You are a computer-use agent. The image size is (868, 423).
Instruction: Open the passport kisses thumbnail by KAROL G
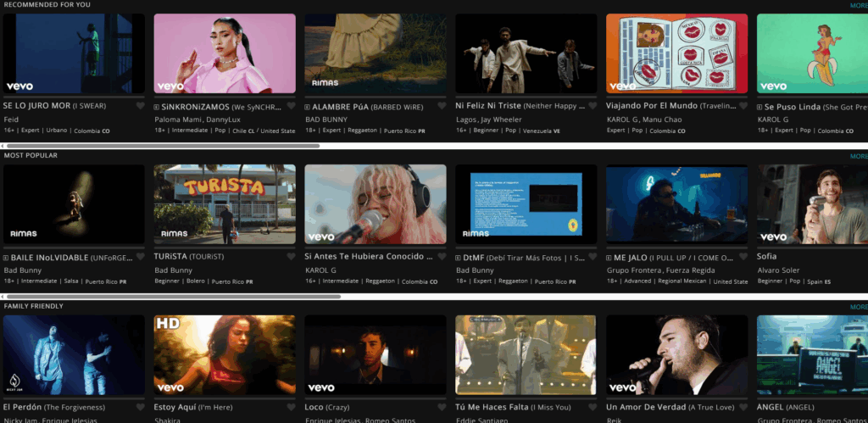coord(676,53)
